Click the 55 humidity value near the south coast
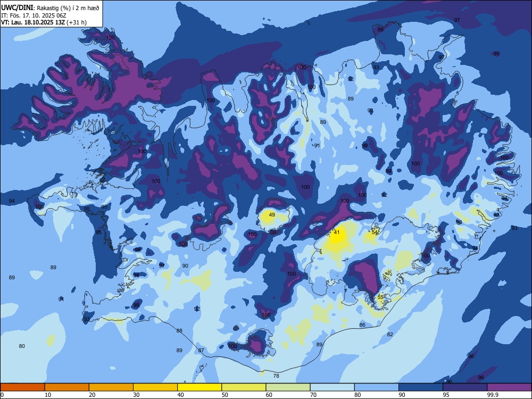This screenshot has height=399, width=532. tap(380, 297)
